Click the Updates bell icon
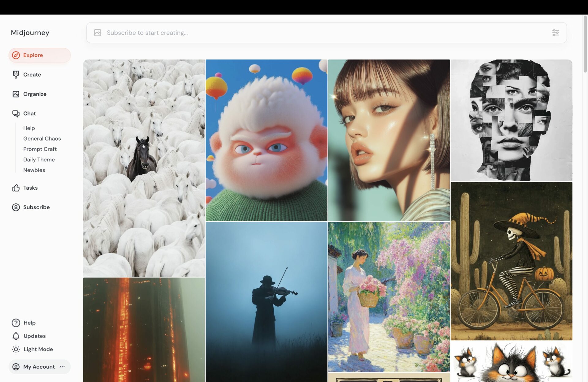 16,336
